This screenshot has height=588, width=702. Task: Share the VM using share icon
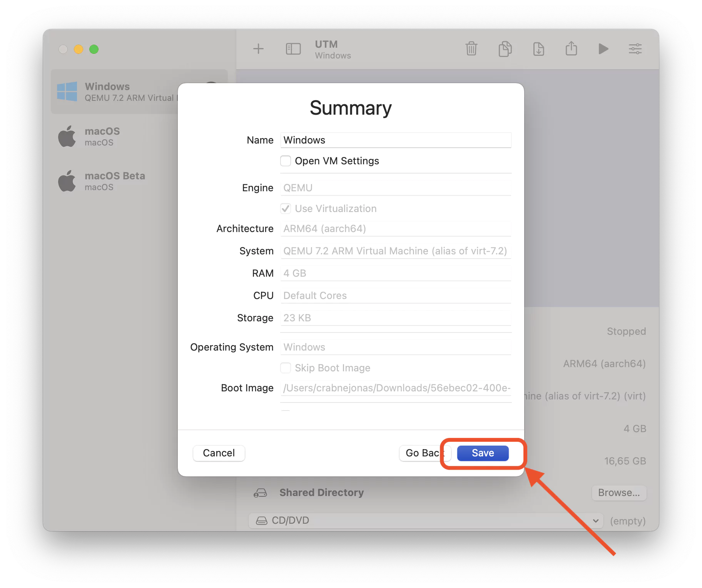click(572, 48)
